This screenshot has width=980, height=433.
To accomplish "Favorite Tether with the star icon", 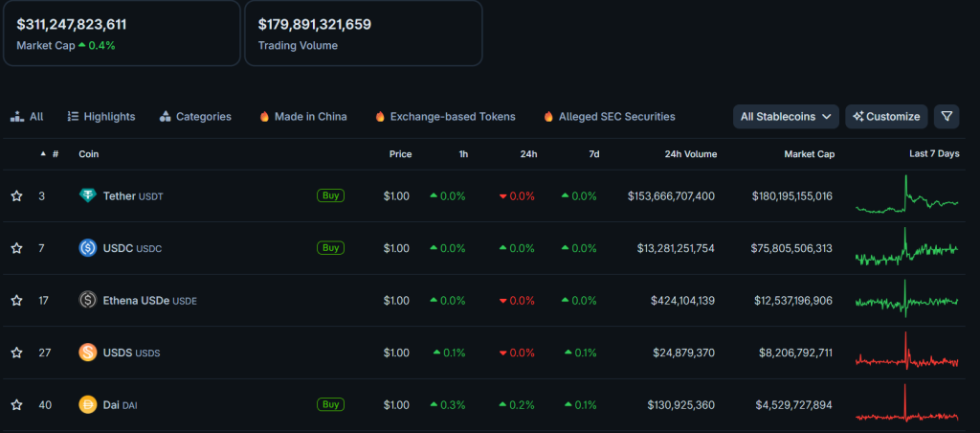I will pos(16,196).
